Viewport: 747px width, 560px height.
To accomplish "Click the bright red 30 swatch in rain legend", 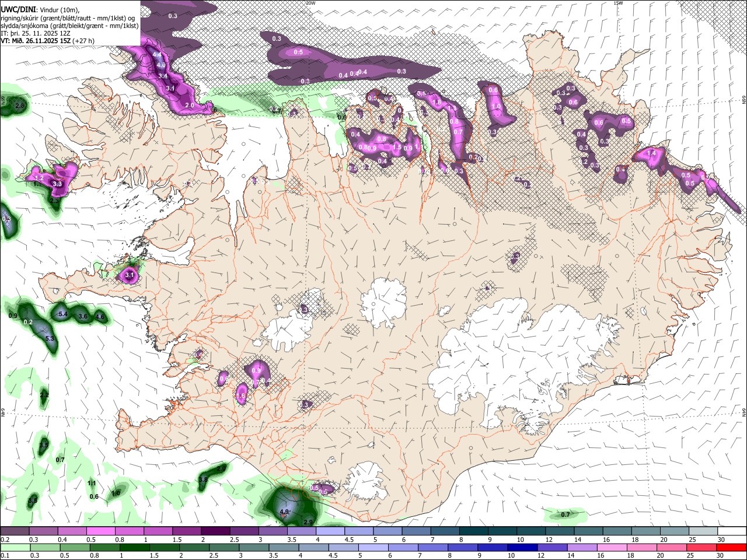I will 732,547.
